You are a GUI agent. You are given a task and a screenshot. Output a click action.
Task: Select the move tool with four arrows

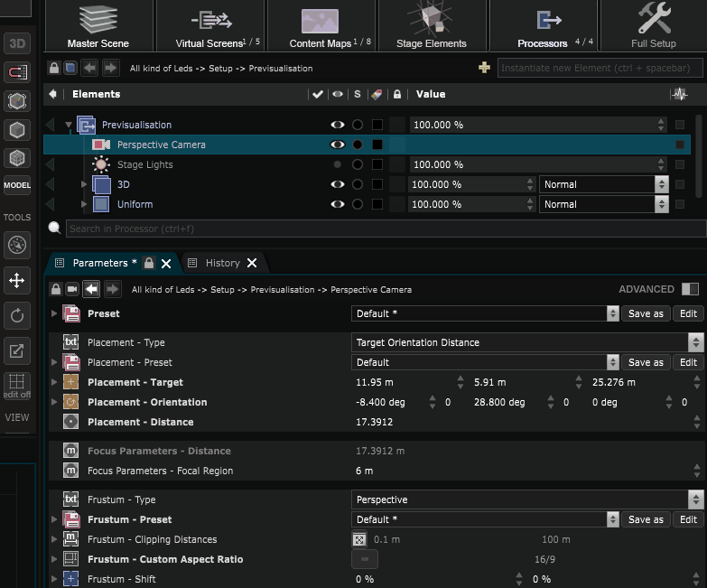click(x=17, y=280)
